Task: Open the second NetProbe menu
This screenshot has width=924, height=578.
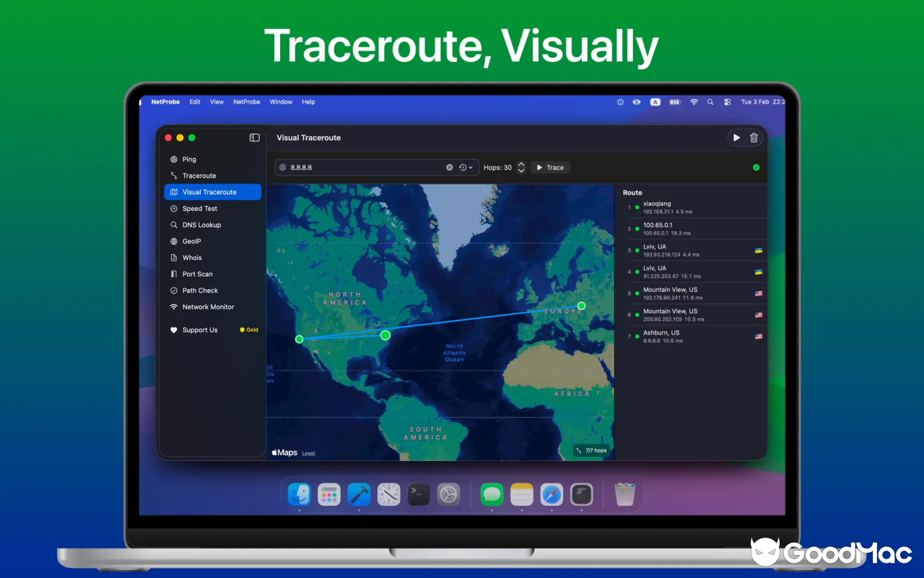Action: tap(246, 102)
